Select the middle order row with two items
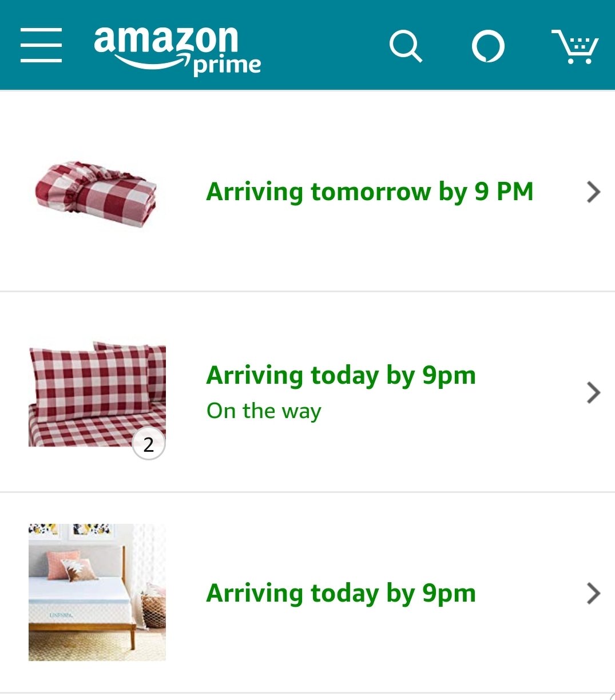This screenshot has height=700, width=615. pyautogui.click(x=307, y=392)
